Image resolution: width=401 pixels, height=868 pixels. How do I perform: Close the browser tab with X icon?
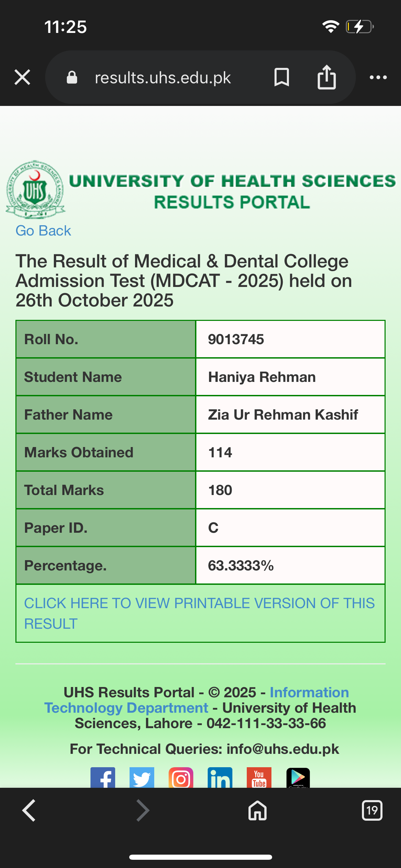pyautogui.click(x=23, y=77)
